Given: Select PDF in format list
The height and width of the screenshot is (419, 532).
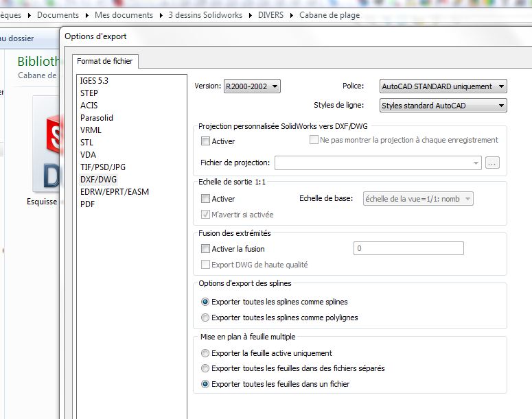Looking at the screenshot, I should coord(87,204).
